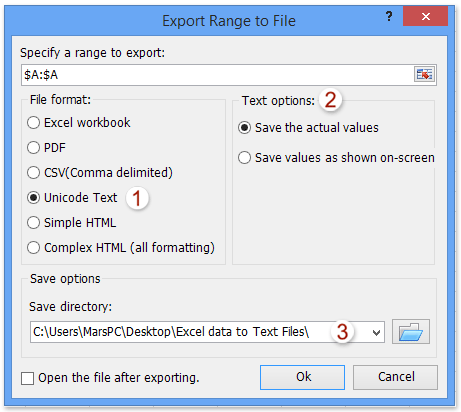Image resolution: width=461 pixels, height=412 pixels.
Task: Click the Text options group label
Action: click(278, 101)
